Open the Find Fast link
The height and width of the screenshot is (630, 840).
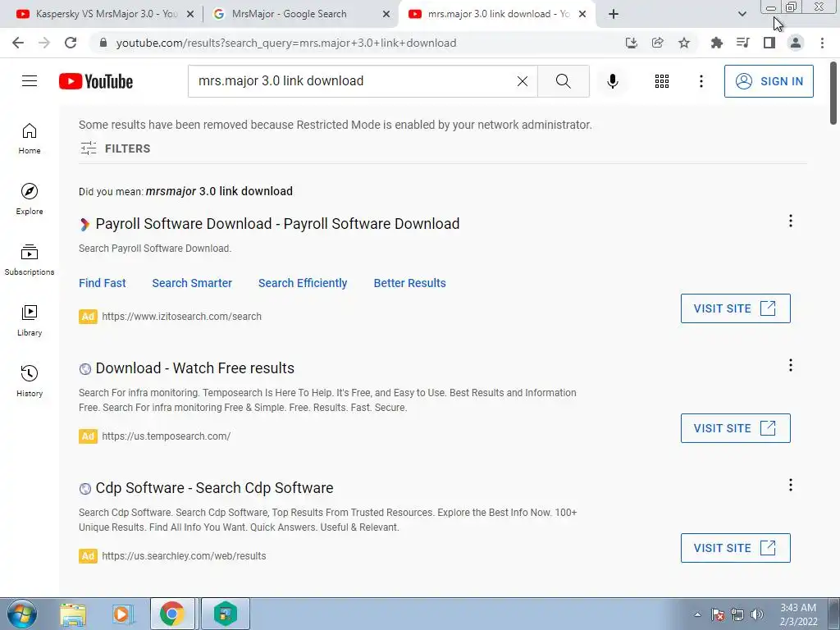point(103,283)
